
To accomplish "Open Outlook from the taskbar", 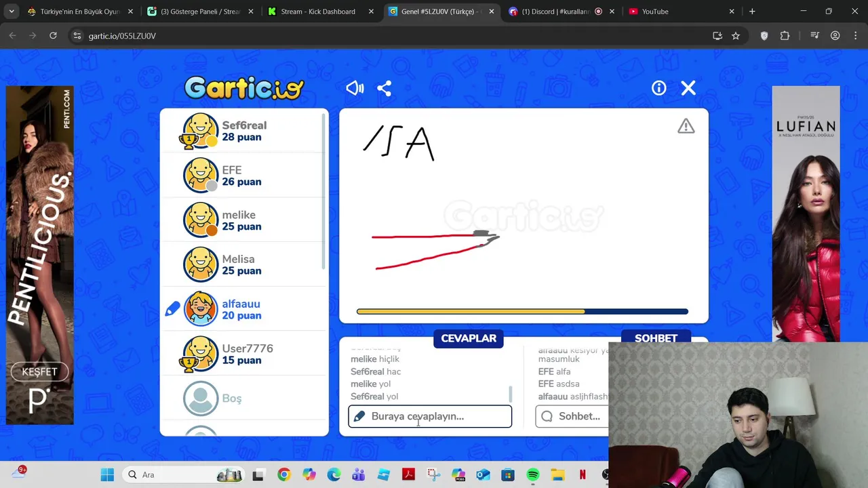I will [x=483, y=475].
